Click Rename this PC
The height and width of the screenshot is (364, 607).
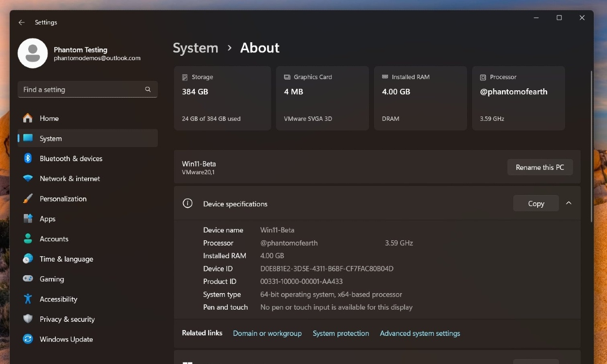(x=540, y=167)
